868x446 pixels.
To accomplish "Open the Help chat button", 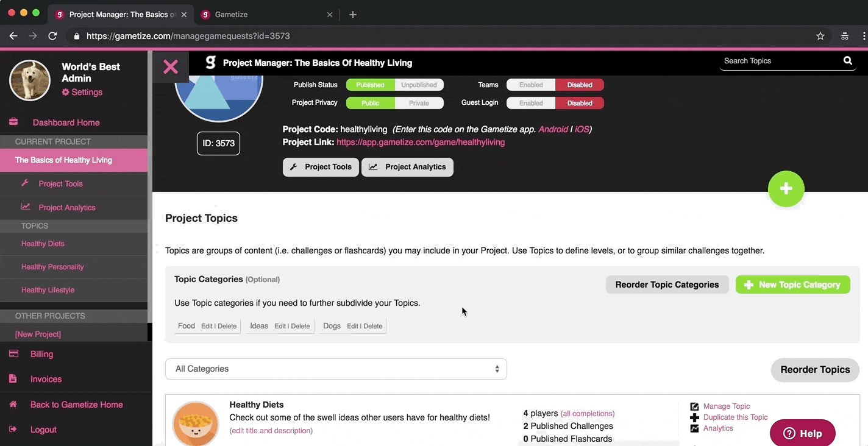I will point(802,433).
